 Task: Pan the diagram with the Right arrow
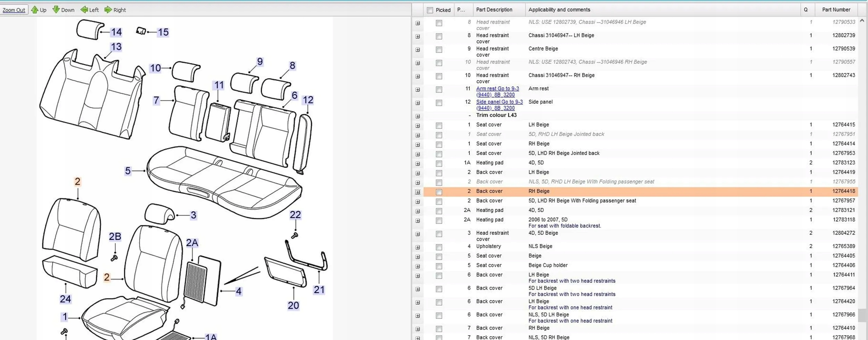pyautogui.click(x=115, y=10)
